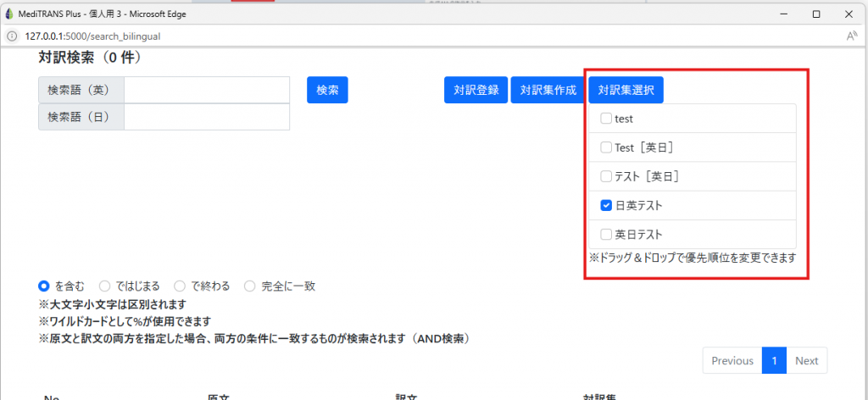Click the site information icon in address bar
The width and height of the screenshot is (868, 400).
click(x=12, y=36)
